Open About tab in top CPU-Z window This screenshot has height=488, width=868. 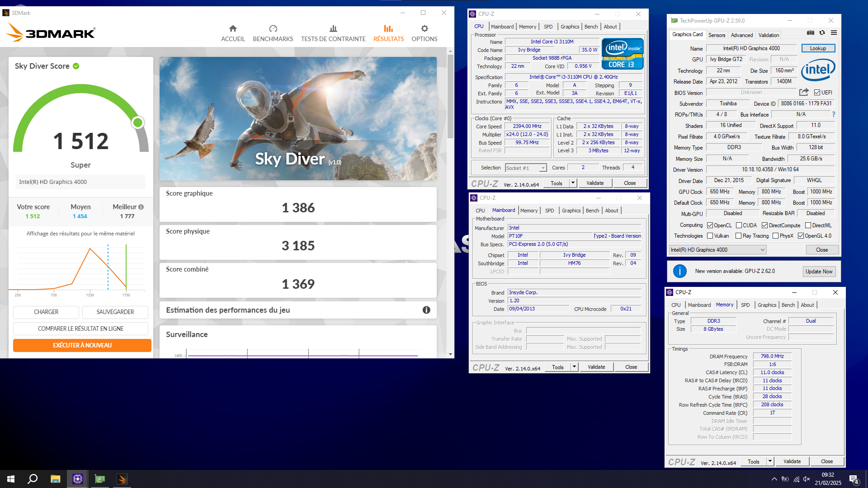click(610, 27)
